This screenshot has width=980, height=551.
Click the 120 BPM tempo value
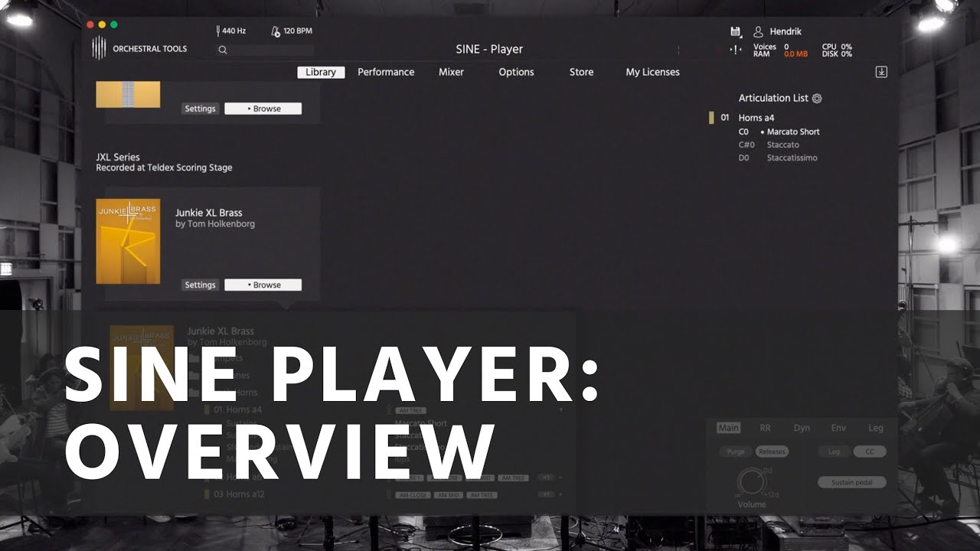coord(298,31)
